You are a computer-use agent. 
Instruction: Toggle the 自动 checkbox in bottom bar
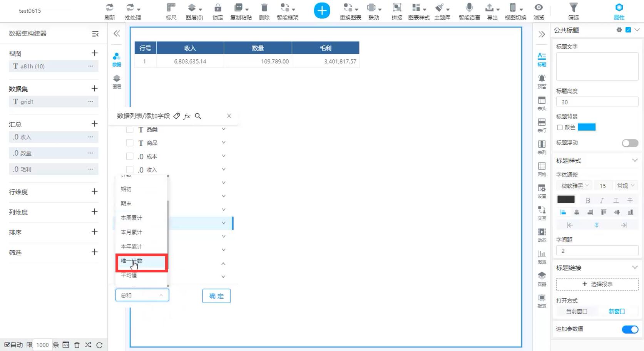coord(7,345)
